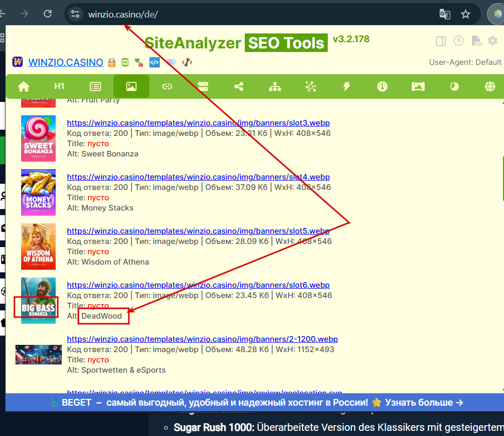Open the WINZIO.CASINO domain link
Viewport: 504px width, 436px height.
(x=66, y=62)
